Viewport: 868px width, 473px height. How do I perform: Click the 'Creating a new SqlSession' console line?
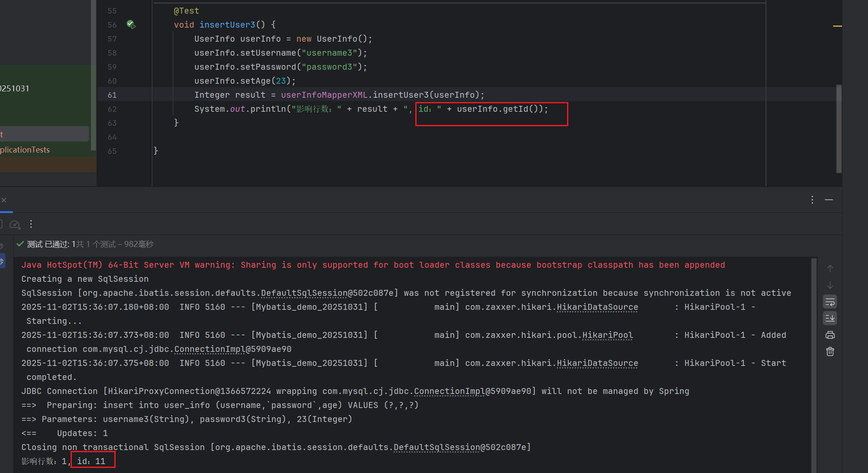pyautogui.click(x=85, y=279)
